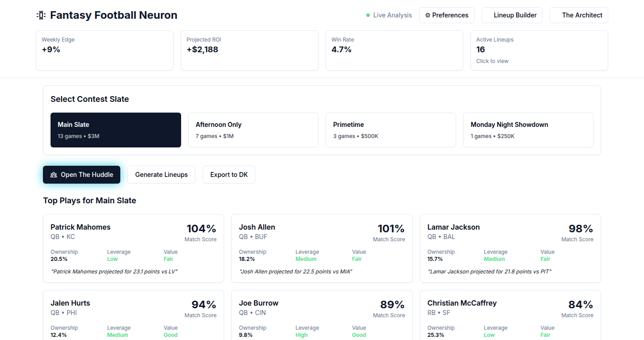Open Joe Burrow player card
The height and width of the screenshot is (340, 644).
[322, 315]
